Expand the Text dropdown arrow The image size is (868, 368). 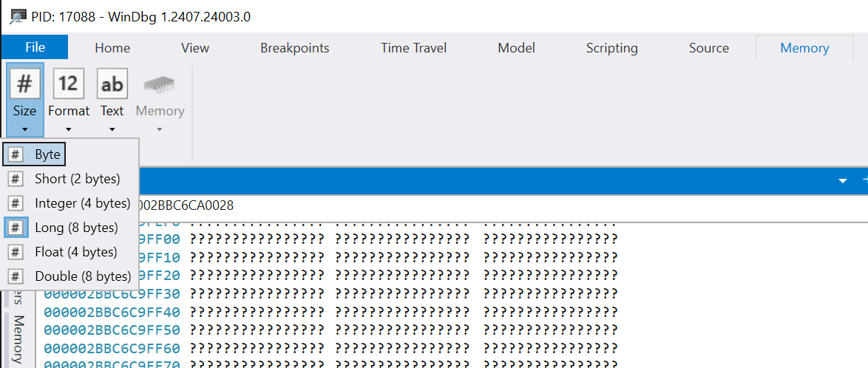[x=112, y=130]
